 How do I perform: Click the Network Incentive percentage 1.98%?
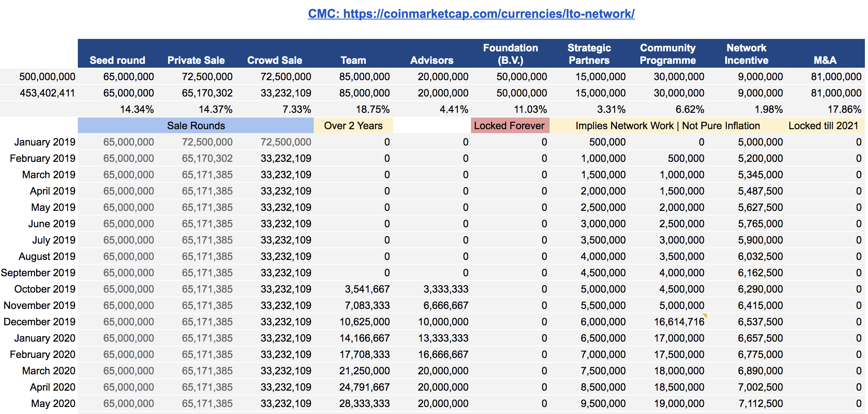point(769,109)
